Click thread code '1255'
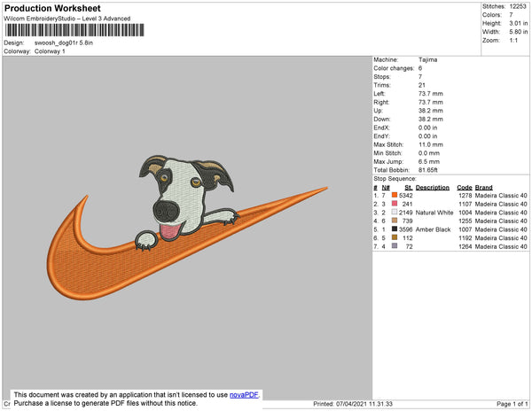This screenshot has width=532, height=411. (465, 221)
